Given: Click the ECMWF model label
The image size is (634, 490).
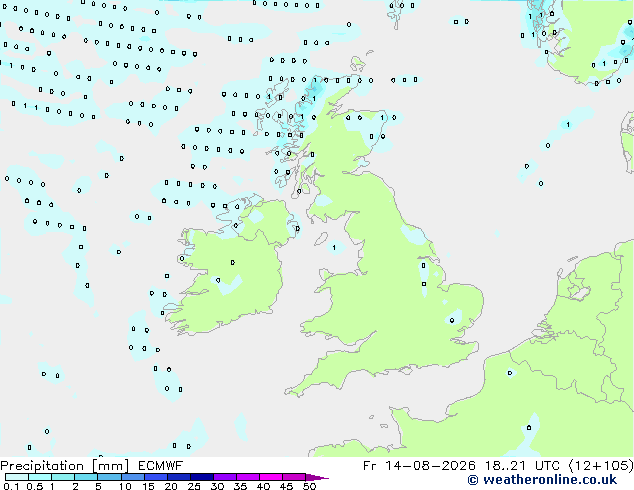Looking at the screenshot, I should pyautogui.click(x=161, y=466).
